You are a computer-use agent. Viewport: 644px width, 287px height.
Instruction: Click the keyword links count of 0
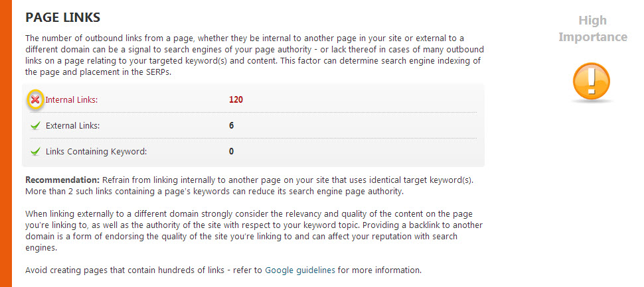click(x=231, y=151)
